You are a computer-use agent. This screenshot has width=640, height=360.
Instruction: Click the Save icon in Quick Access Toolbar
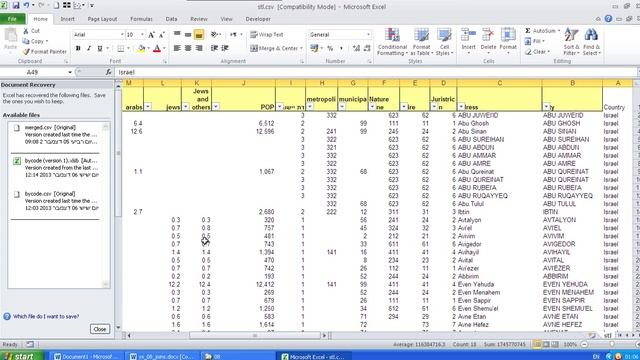pos(16,6)
